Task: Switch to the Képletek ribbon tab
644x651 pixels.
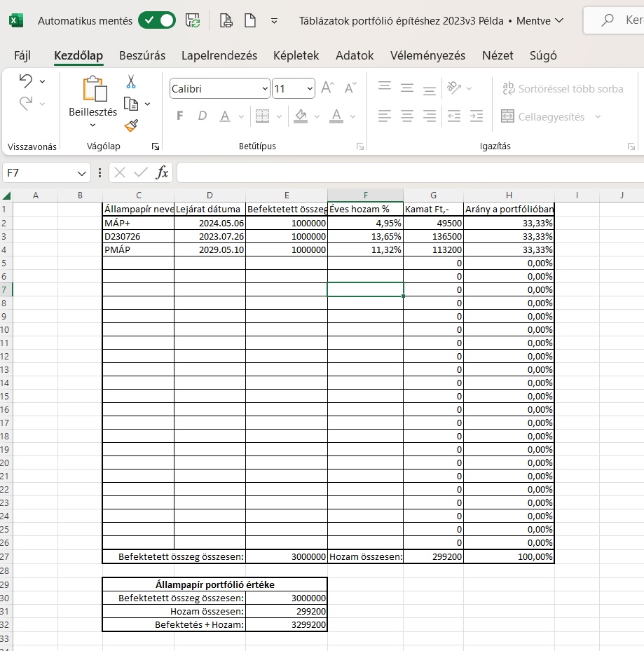Action: click(x=296, y=55)
